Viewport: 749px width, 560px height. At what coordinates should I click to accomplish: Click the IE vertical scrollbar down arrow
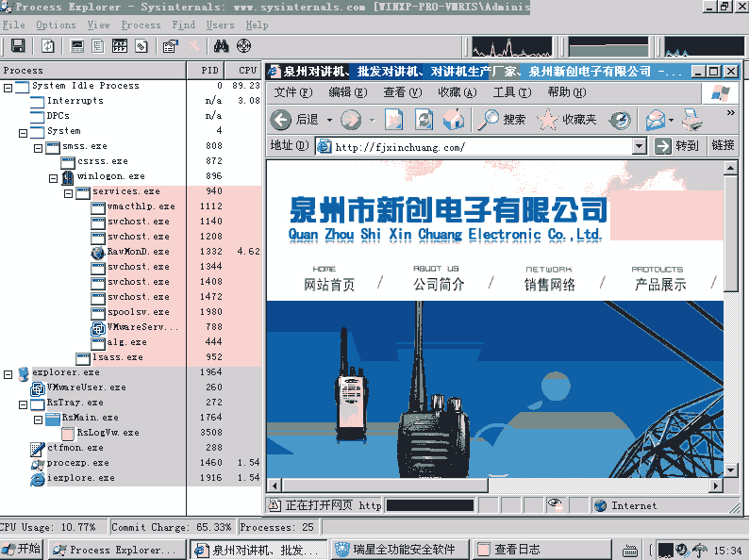[x=731, y=470]
